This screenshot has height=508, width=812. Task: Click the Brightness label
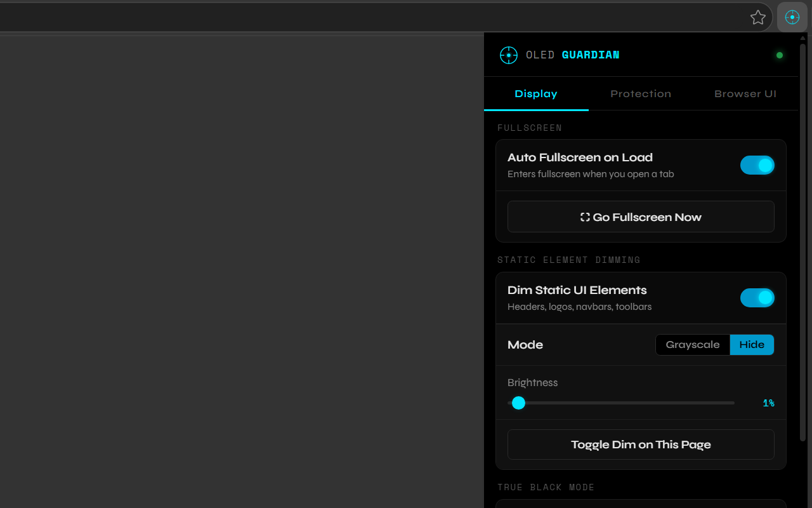tap(533, 382)
